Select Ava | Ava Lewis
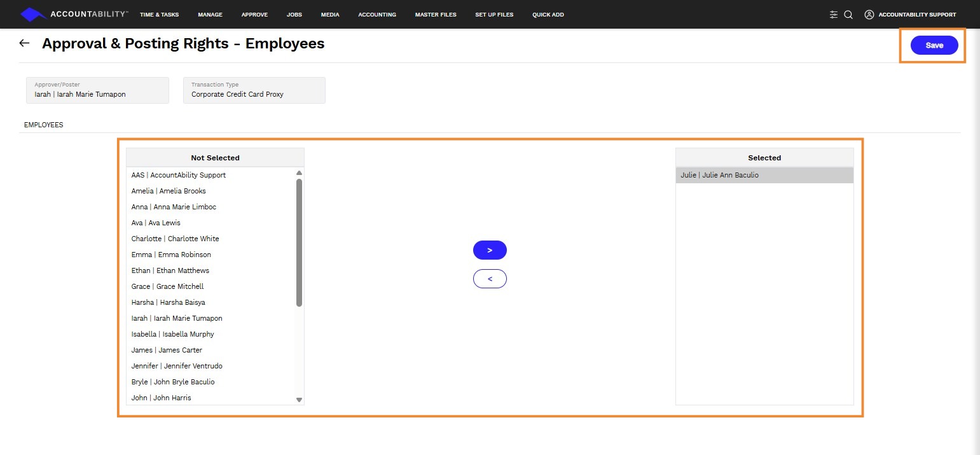Image resolution: width=980 pixels, height=455 pixels. (x=210, y=223)
